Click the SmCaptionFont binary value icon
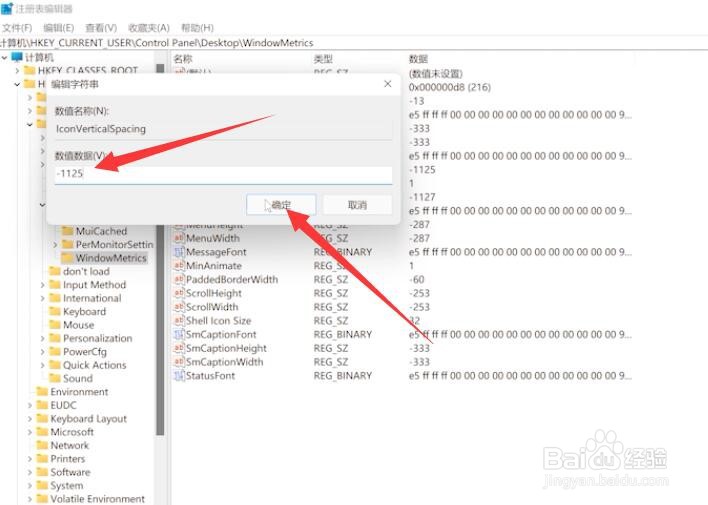Screen dimensions: 708x505 tap(179, 335)
